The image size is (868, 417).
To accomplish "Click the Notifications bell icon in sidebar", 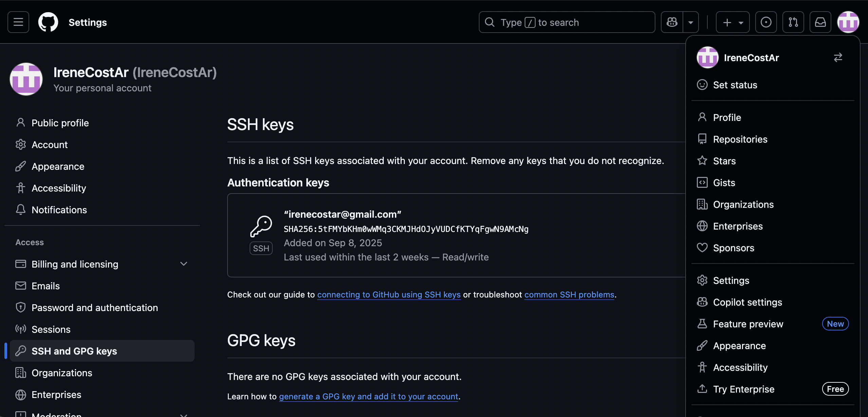I will pyautogui.click(x=21, y=210).
